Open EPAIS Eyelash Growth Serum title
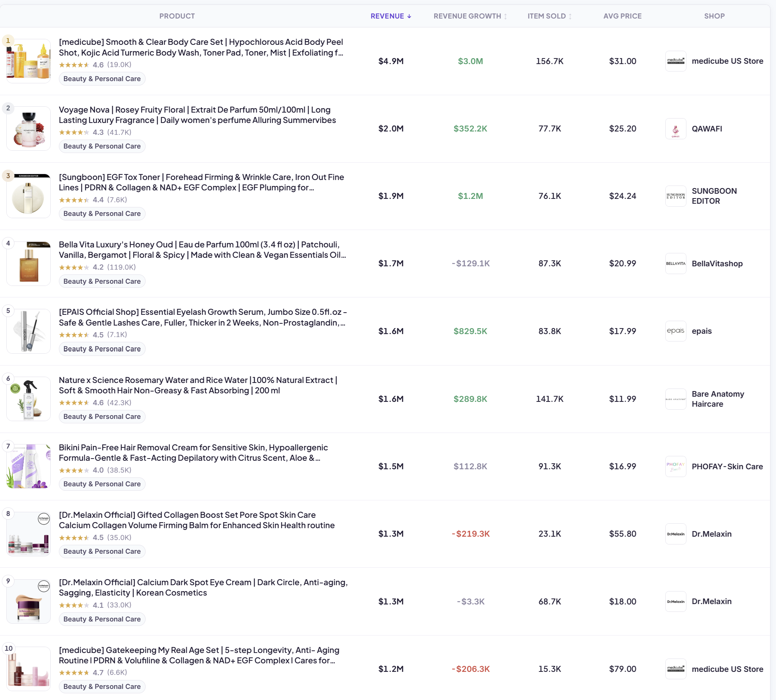776x700 pixels. pos(203,317)
